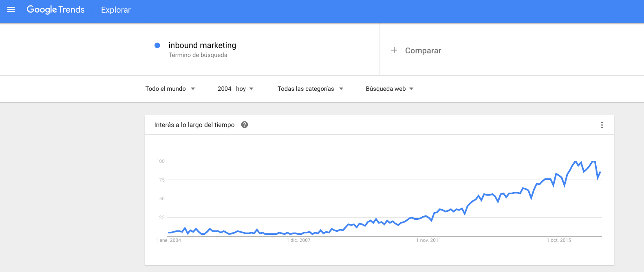Open the Todas las categorías dropdown
644x272 pixels.
(310, 88)
